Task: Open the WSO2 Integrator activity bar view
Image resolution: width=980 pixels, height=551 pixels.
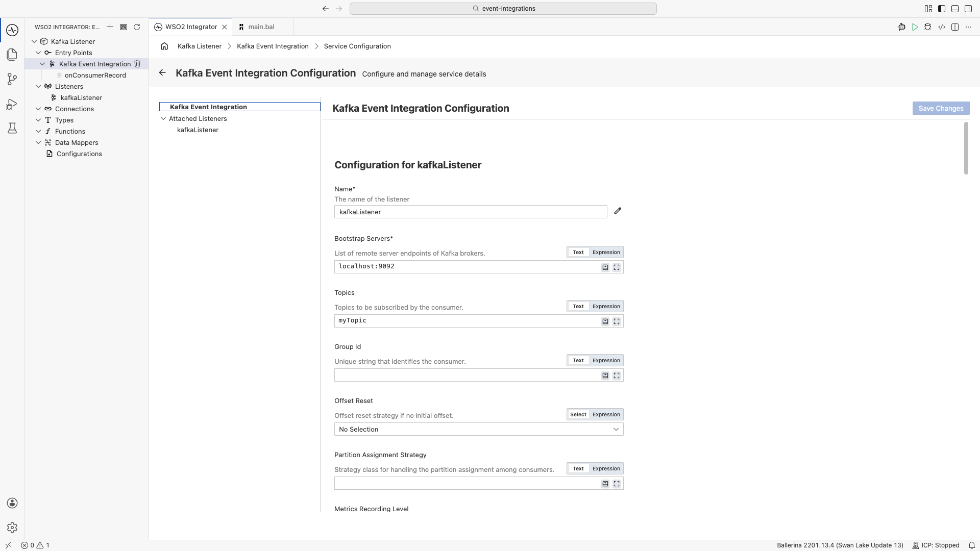Action: click(12, 30)
